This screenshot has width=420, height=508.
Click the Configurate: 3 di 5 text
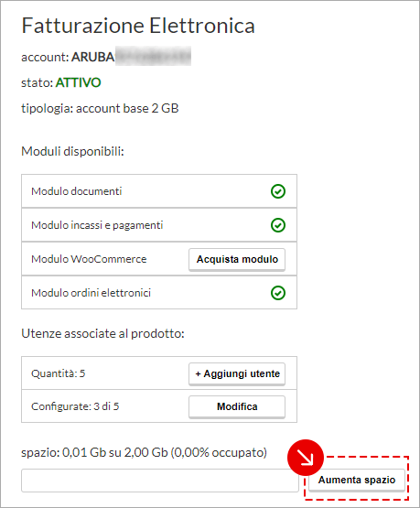tap(75, 406)
